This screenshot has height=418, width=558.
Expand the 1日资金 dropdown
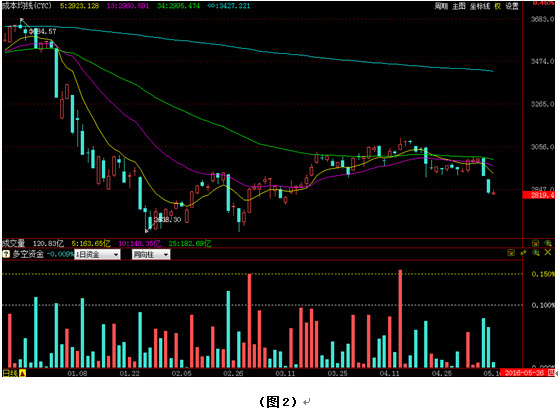point(97,254)
